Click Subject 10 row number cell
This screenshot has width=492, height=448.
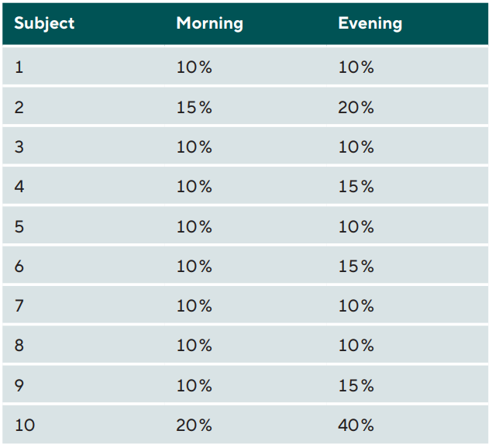[84, 424]
